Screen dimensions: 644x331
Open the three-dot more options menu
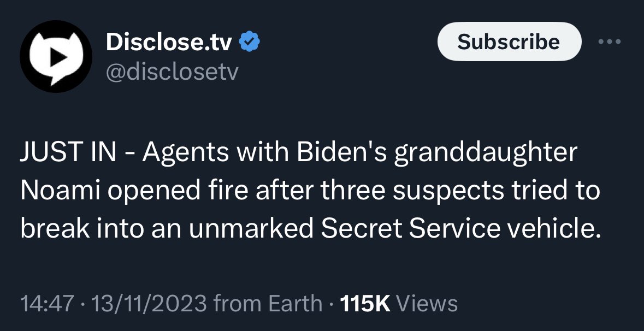click(x=610, y=42)
